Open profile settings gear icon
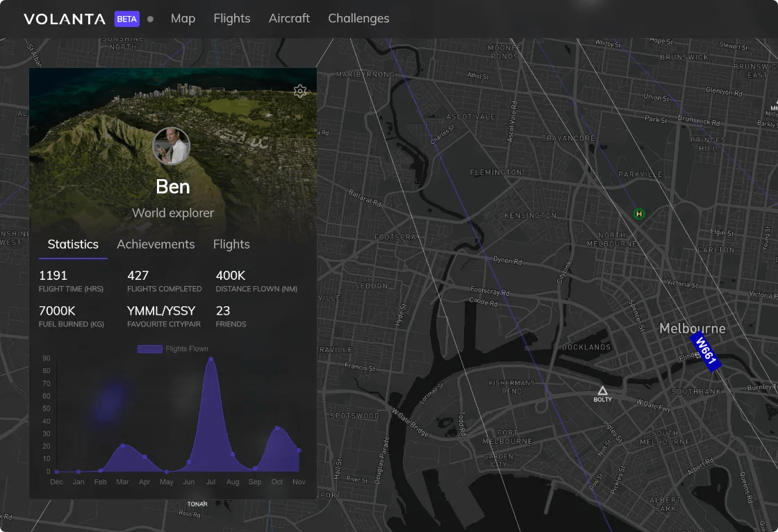This screenshot has height=532, width=778. [300, 91]
